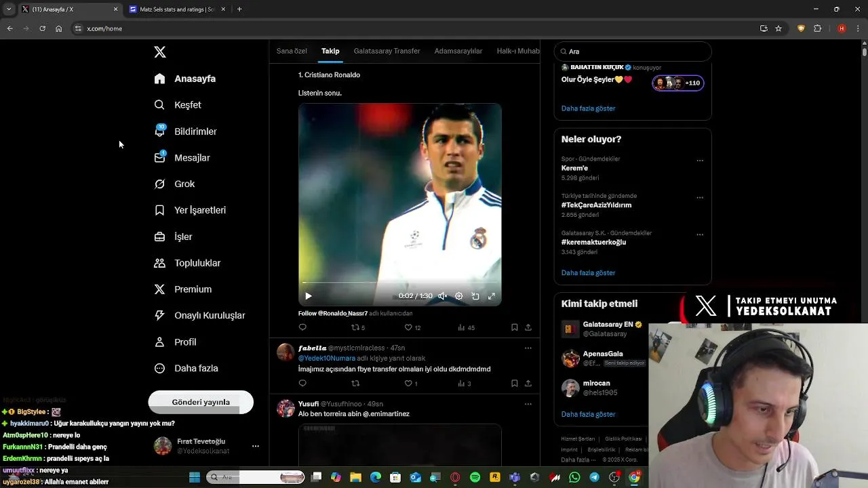The width and height of the screenshot is (868, 488).
Task: Toggle video picture-in-picture mode
Action: coord(475,296)
